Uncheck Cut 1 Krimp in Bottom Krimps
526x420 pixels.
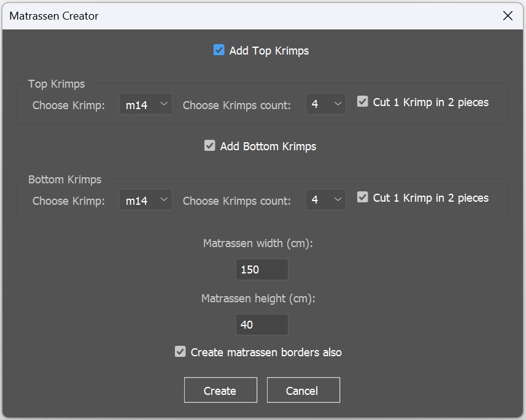tap(363, 198)
